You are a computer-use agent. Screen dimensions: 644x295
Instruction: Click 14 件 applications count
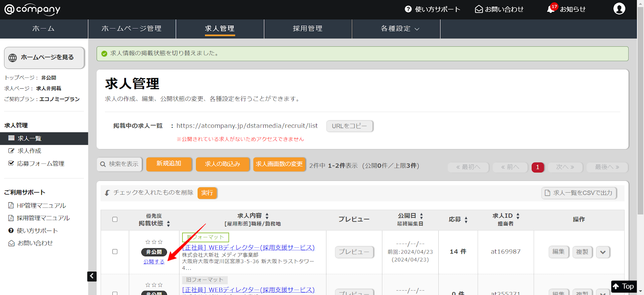(x=458, y=251)
